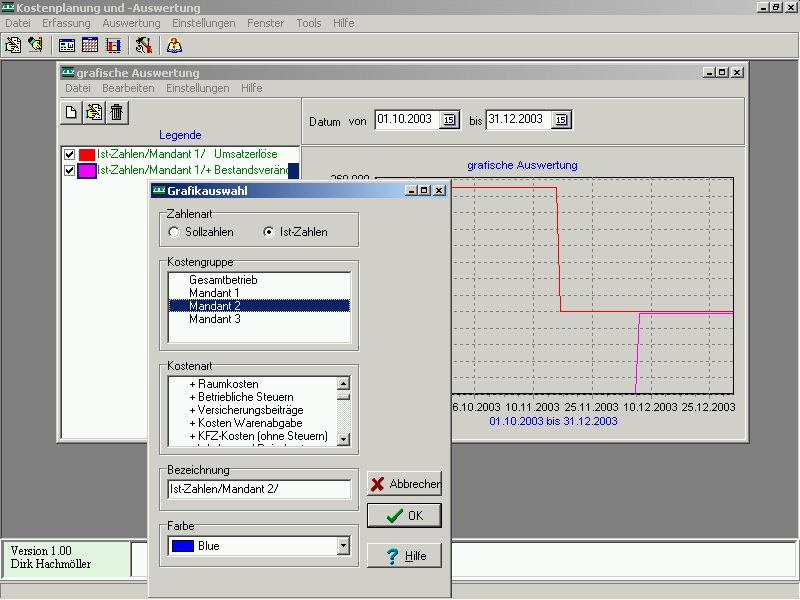
Task: Click the OK button
Action: tap(404, 516)
